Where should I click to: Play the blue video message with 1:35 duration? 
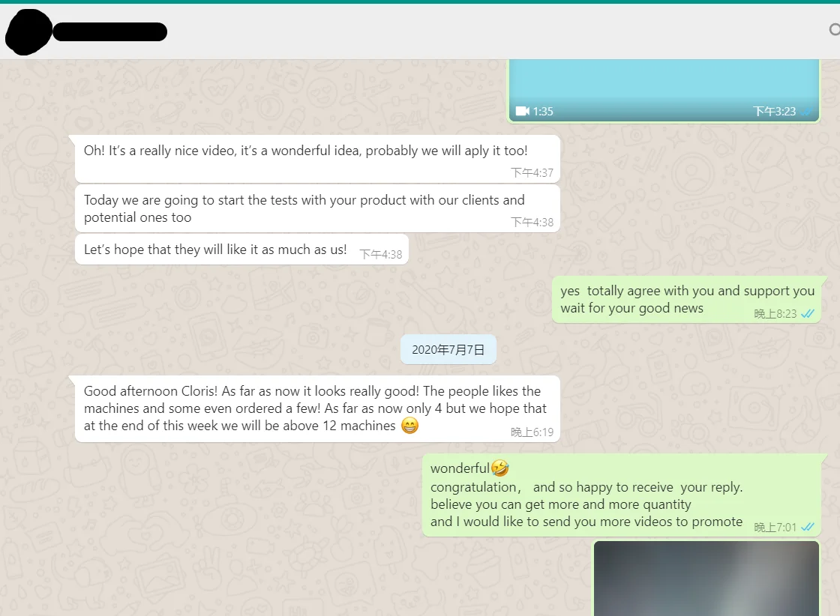click(x=664, y=90)
